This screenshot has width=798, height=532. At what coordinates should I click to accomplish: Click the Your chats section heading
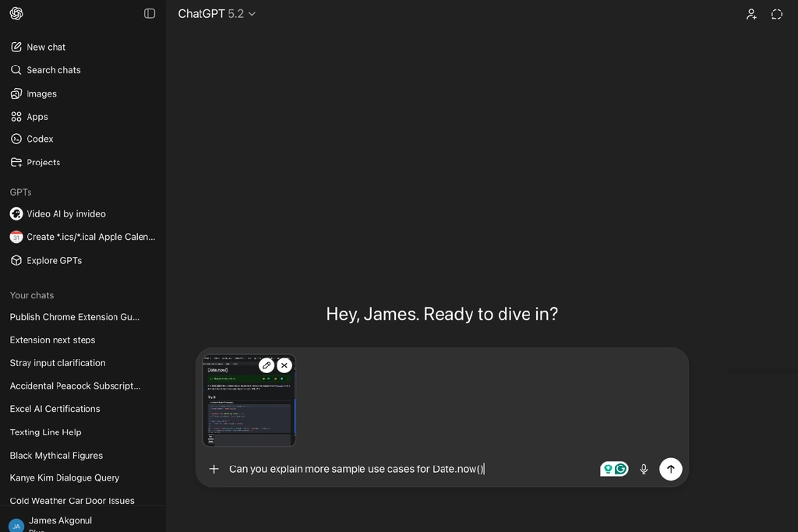click(31, 295)
